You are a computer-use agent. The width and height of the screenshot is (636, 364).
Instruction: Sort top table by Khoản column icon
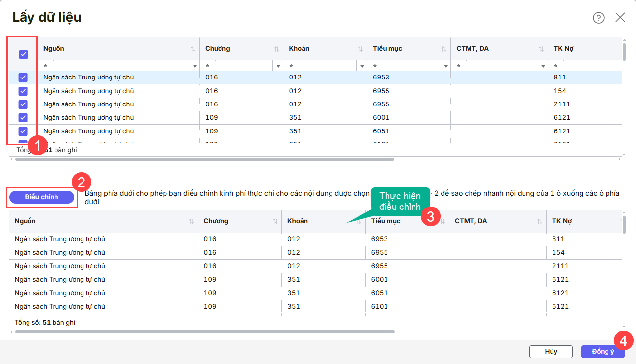[x=359, y=49]
